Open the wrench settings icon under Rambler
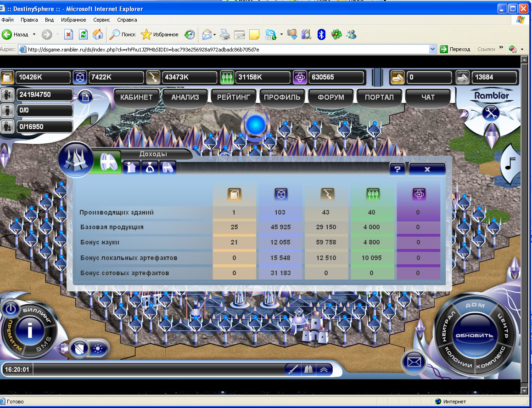 [x=491, y=113]
